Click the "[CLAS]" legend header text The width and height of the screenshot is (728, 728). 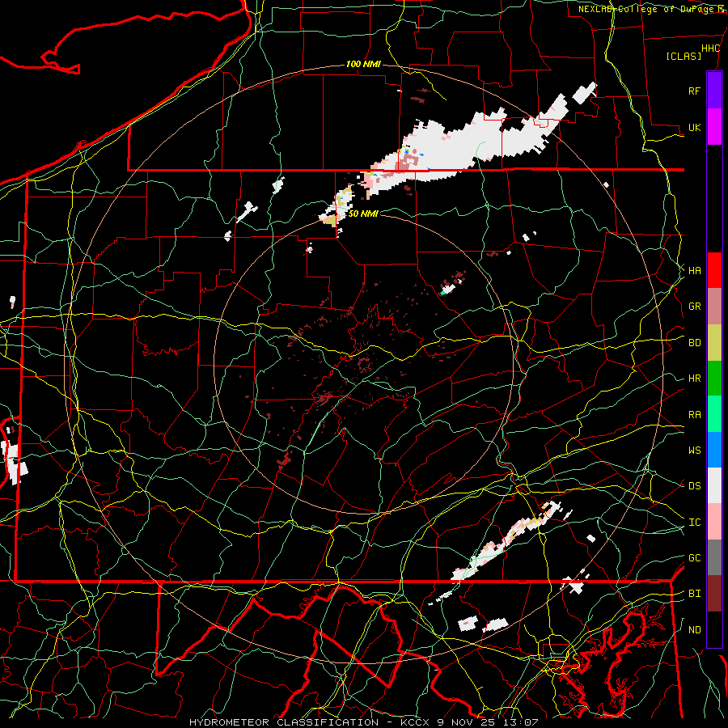tap(684, 56)
